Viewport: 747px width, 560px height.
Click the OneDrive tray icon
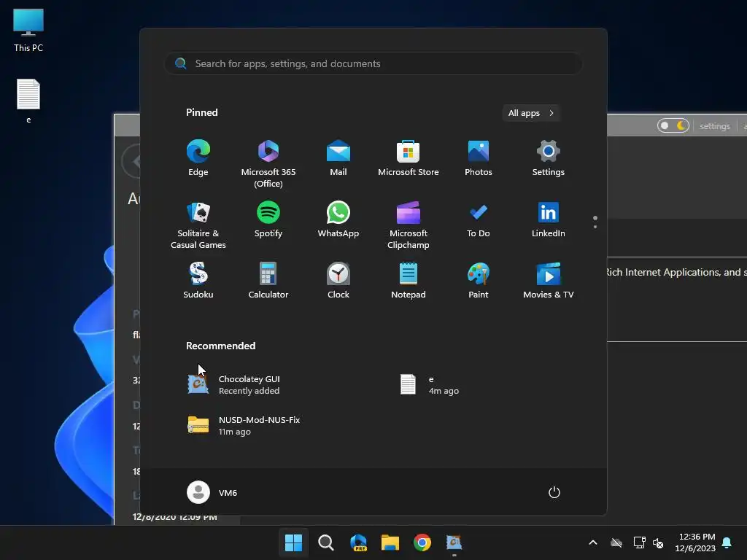616,542
